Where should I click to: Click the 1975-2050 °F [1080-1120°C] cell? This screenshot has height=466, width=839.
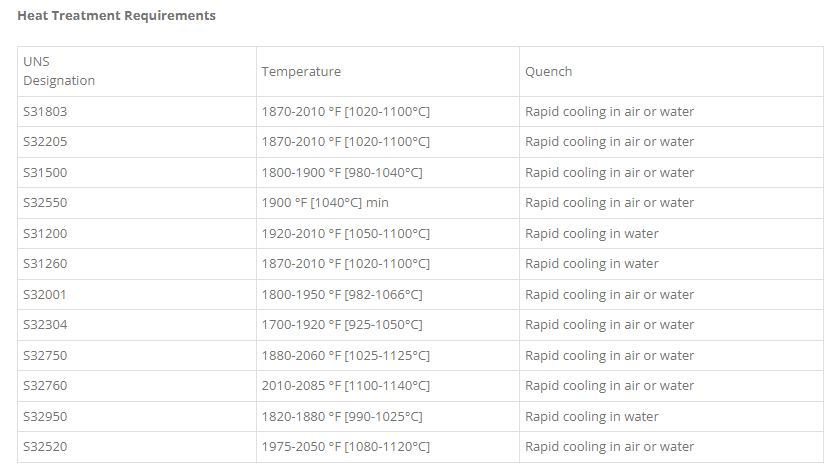click(x=345, y=447)
